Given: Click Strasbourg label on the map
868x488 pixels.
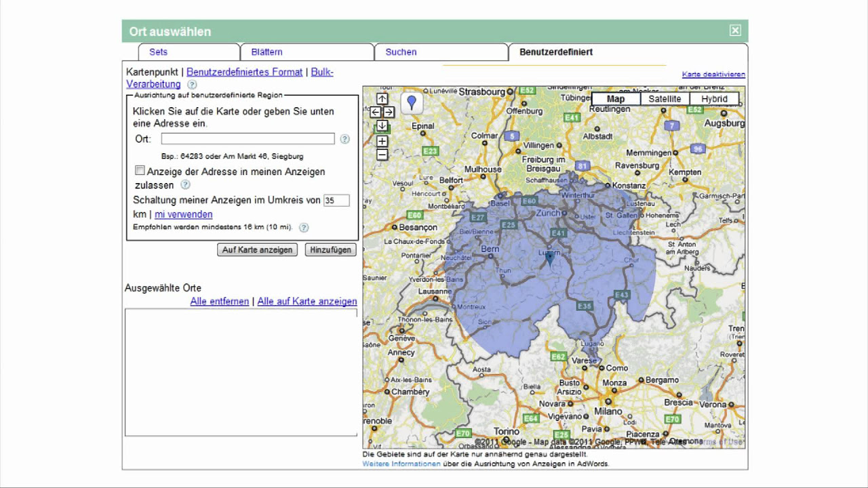Looking at the screenshot, I should tap(482, 91).
